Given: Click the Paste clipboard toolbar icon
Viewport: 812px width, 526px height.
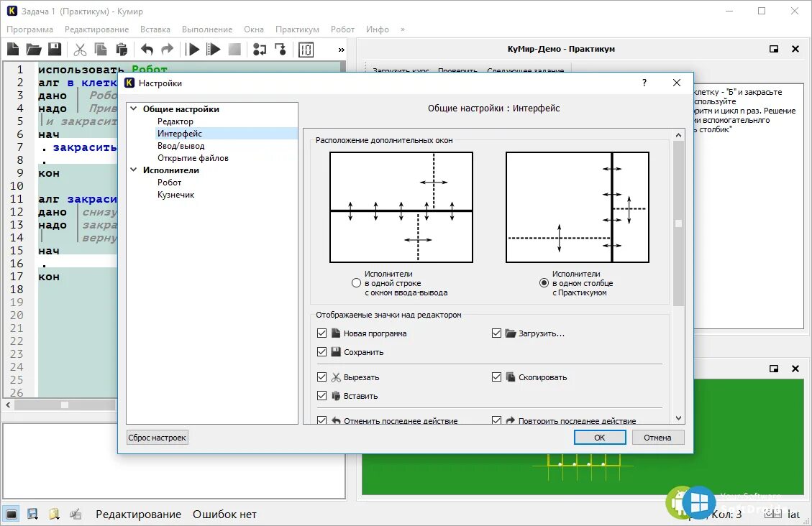Looking at the screenshot, I should [121, 49].
